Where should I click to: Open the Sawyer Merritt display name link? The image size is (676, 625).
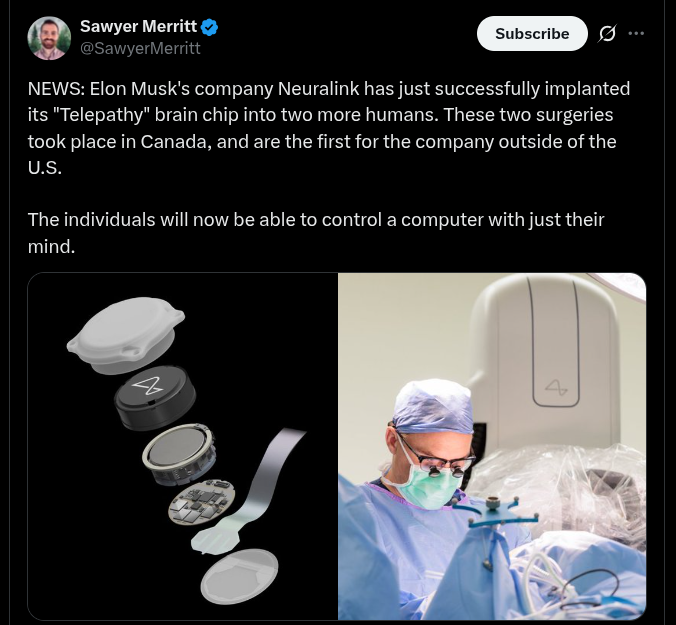[138, 27]
